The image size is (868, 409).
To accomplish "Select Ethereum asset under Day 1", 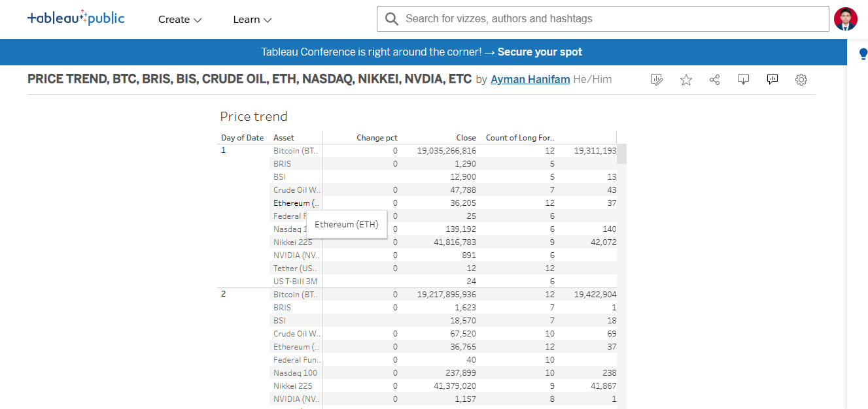I will point(296,203).
